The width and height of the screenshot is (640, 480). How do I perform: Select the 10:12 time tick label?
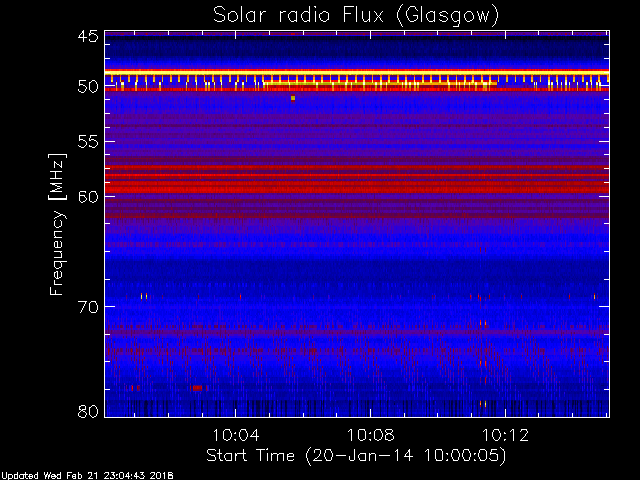[505, 436]
